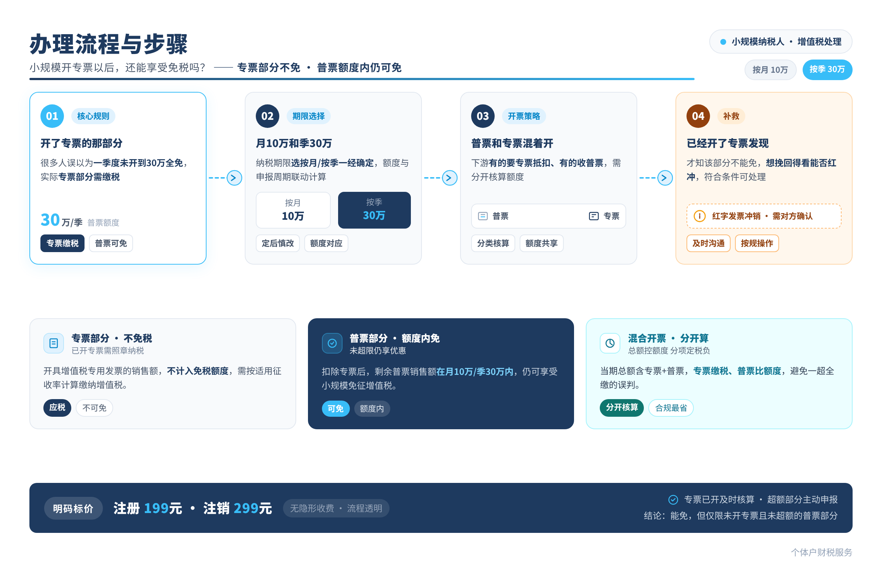Click the green 分开核算 pill
The width and height of the screenshot is (882, 588).
point(622,408)
